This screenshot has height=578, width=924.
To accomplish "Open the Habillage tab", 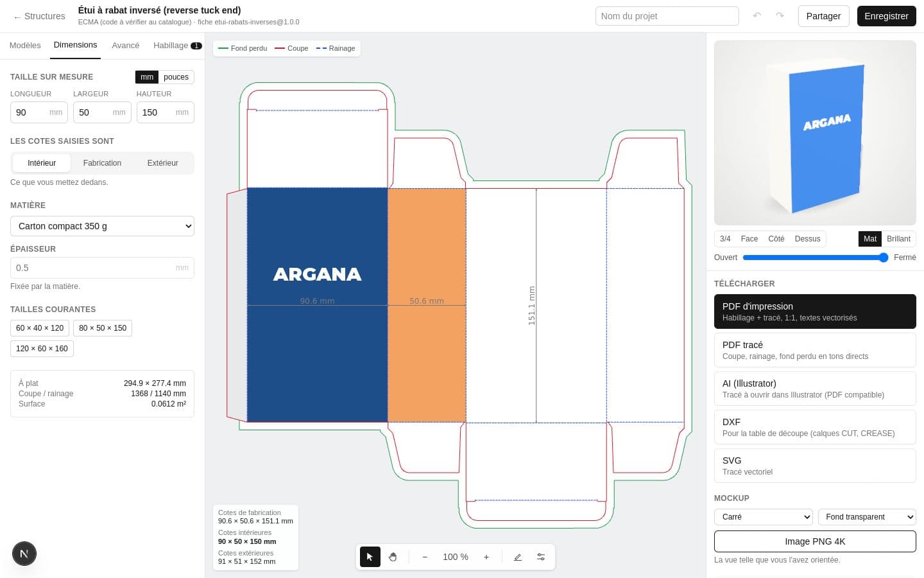I will tap(177, 46).
